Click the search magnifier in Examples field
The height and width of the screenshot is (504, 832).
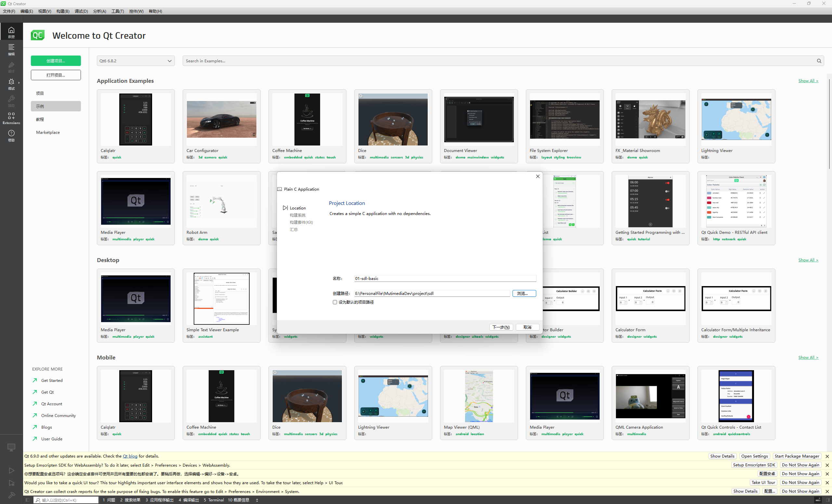[x=819, y=61]
